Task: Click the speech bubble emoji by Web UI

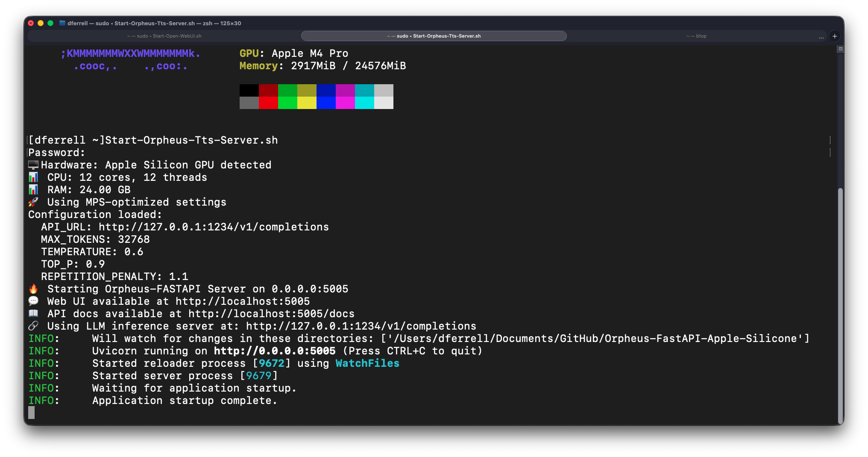Action: click(33, 301)
